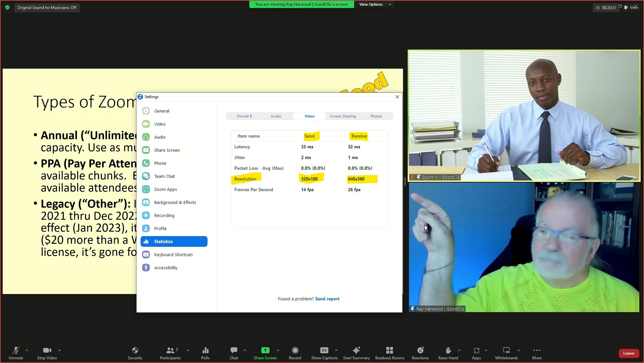The image size is (644, 363).
Task: Click the Send report link
Action: (327, 299)
